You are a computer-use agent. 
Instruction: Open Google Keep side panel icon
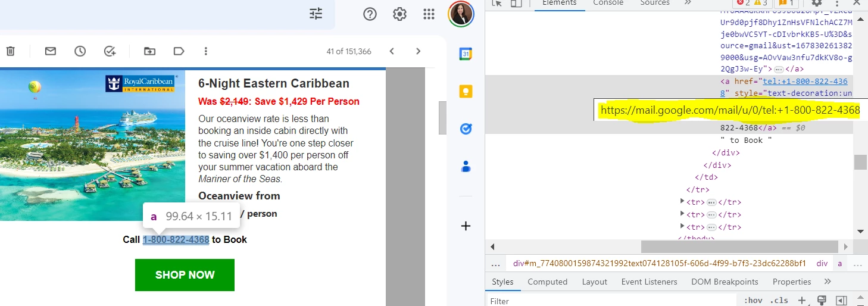466,92
